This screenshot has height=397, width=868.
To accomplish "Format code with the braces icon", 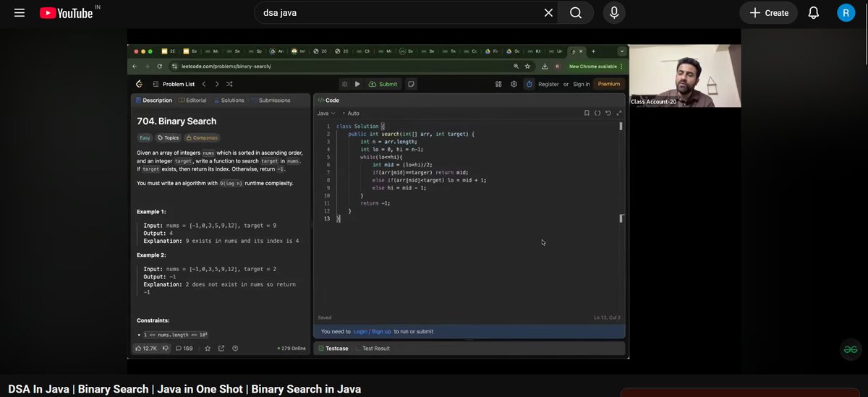I will pos(597,114).
